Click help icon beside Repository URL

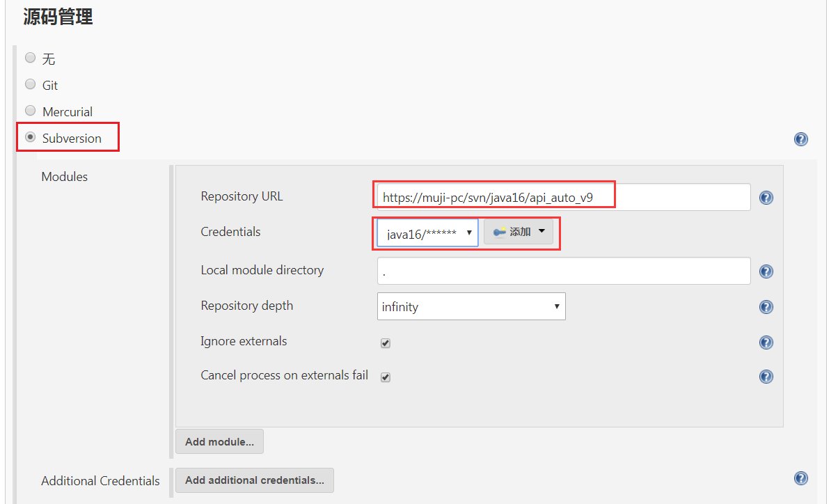[766, 198]
